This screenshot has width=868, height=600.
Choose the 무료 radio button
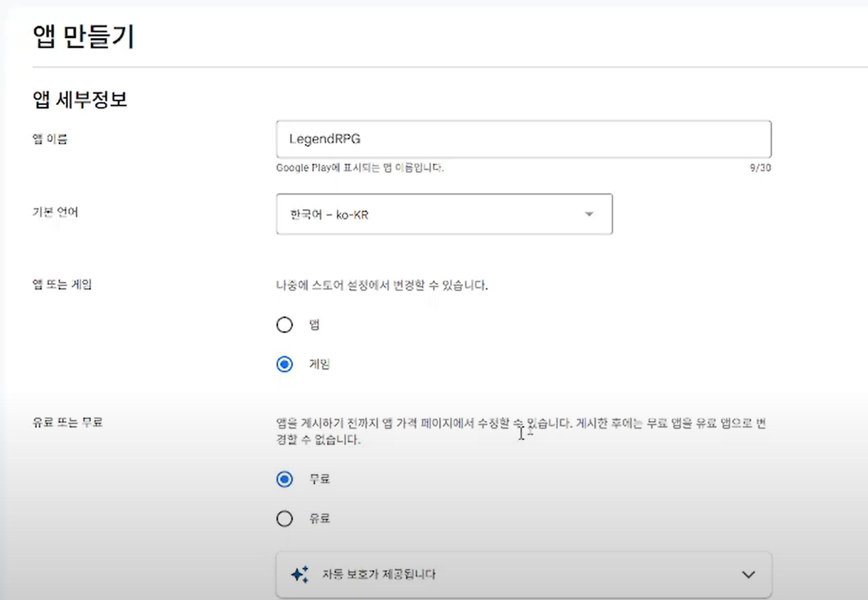coord(285,479)
